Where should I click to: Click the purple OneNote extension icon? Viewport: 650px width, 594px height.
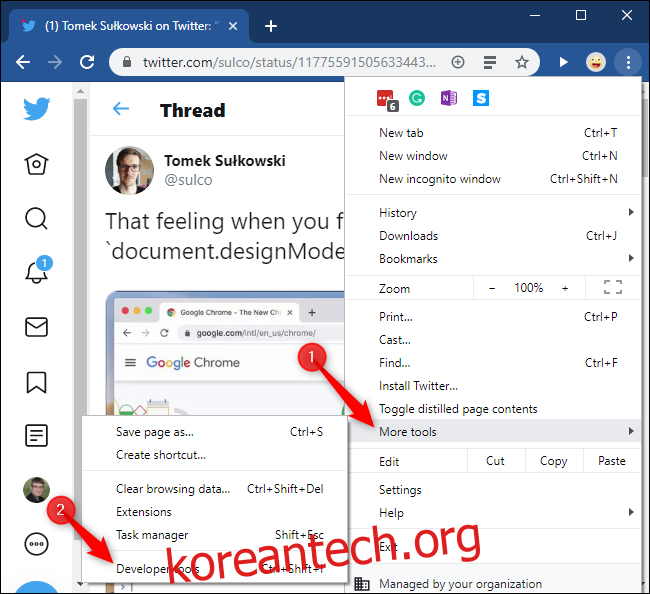449,98
